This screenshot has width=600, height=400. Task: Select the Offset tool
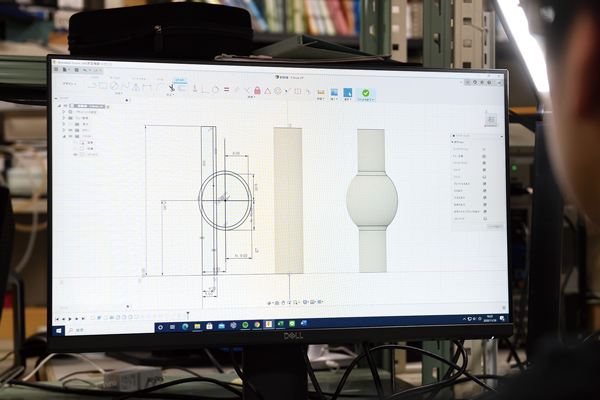click(x=182, y=88)
